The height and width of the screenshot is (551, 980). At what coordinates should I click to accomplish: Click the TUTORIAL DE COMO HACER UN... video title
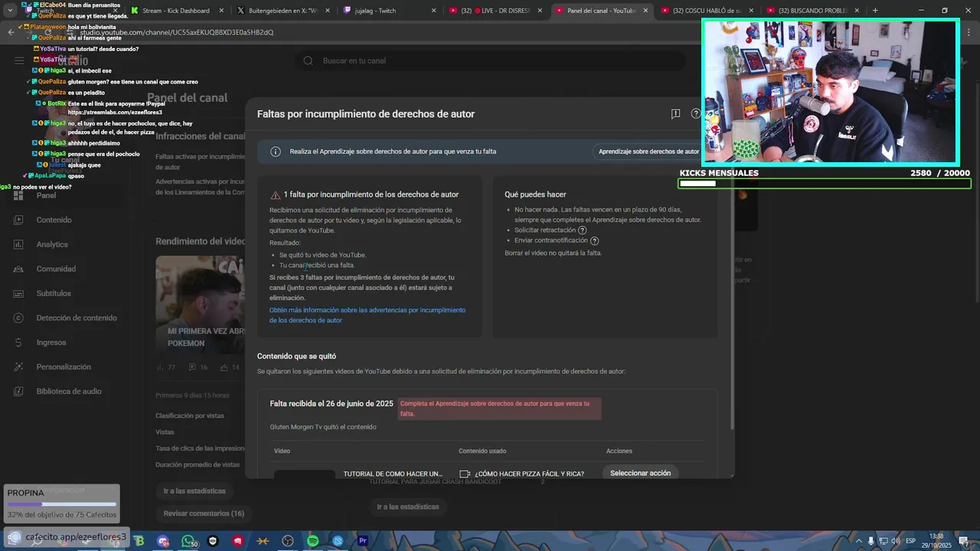coord(393,474)
